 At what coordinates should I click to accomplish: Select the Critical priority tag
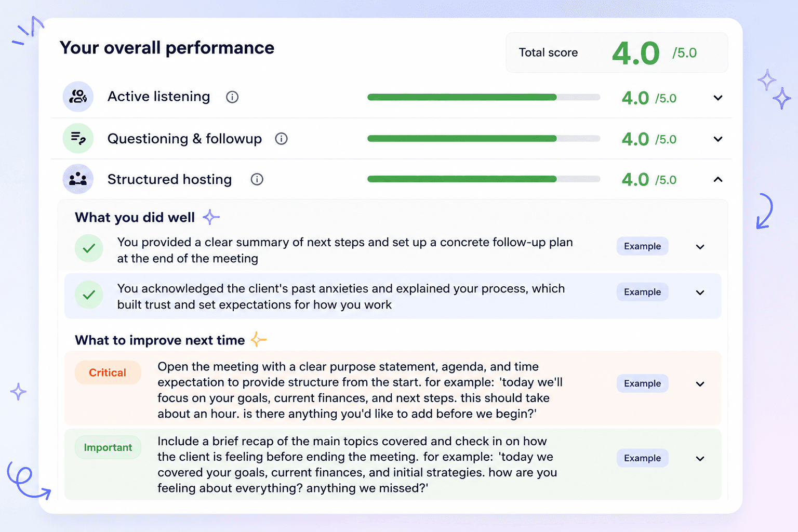point(108,373)
